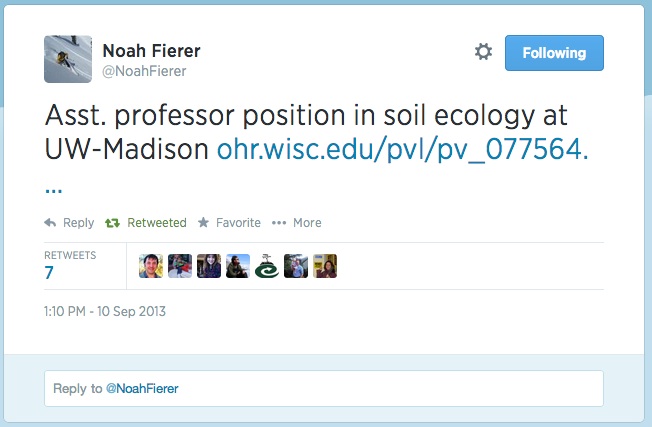
Task: Click the Reply arrow icon
Action: coord(51,223)
